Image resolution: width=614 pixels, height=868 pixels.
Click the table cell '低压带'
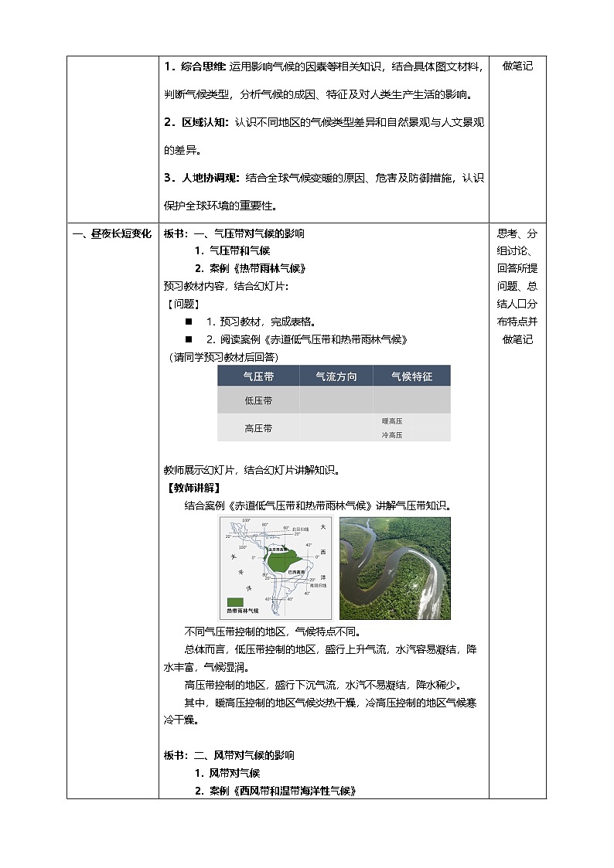[x=258, y=400]
